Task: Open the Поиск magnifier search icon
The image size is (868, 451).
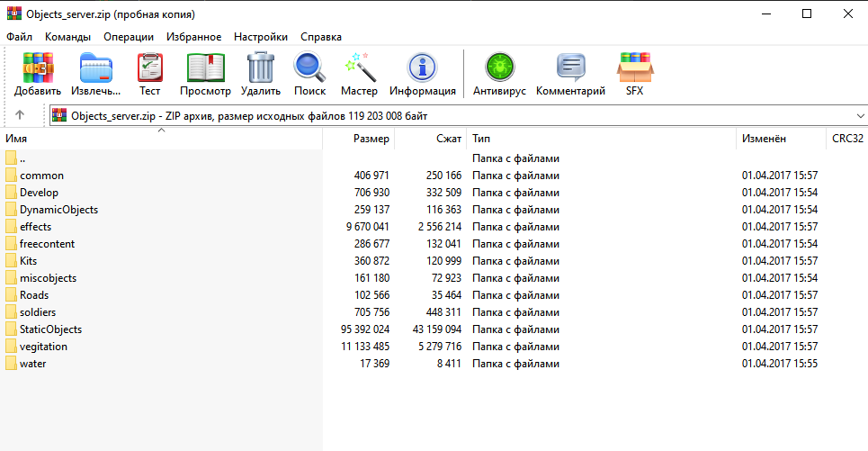Action: (x=309, y=69)
